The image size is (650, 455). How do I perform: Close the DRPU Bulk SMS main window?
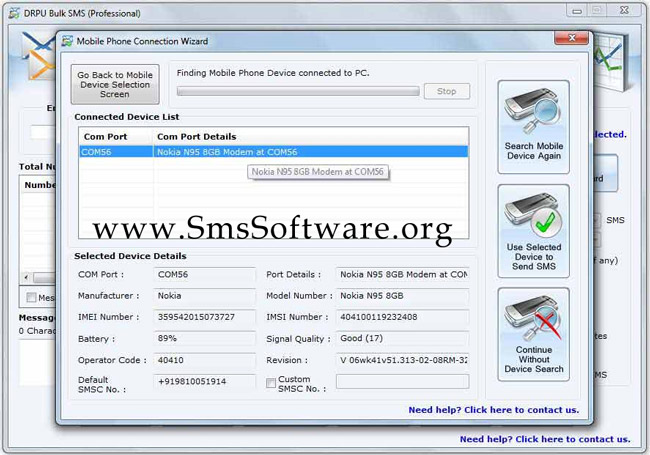[624, 11]
